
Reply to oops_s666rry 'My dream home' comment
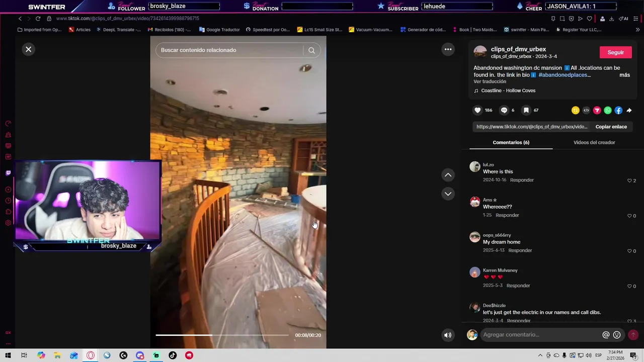click(520, 250)
